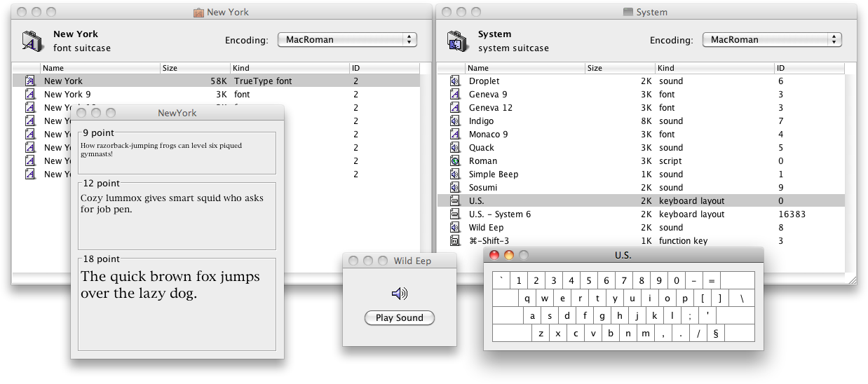Select the U.S. – System 6 layout icon
868x384 pixels.
point(454,214)
